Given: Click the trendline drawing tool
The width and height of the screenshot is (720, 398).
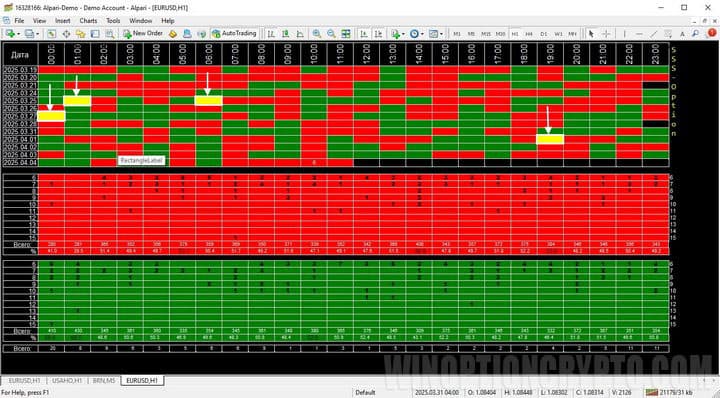Looking at the screenshot, I should (653, 34).
